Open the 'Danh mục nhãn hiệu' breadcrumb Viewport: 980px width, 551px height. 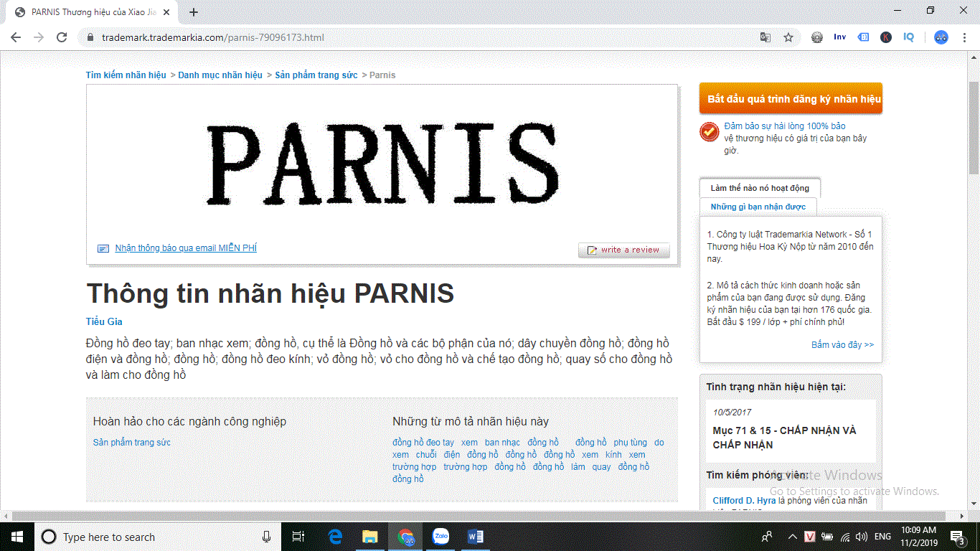[x=220, y=75]
